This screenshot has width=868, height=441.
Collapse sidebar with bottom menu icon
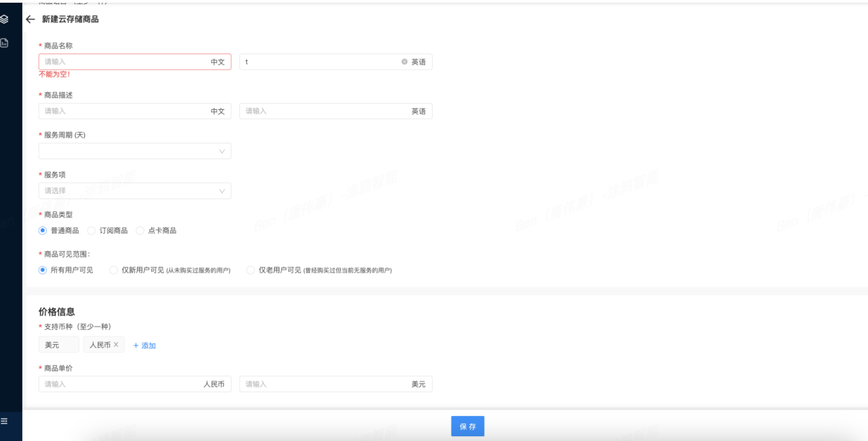tap(4, 421)
